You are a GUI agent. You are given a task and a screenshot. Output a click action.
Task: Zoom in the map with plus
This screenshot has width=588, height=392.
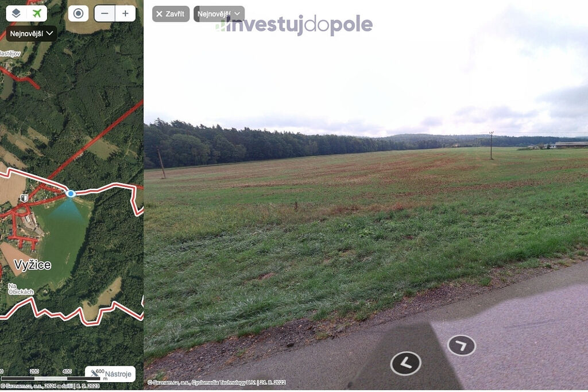tap(125, 14)
